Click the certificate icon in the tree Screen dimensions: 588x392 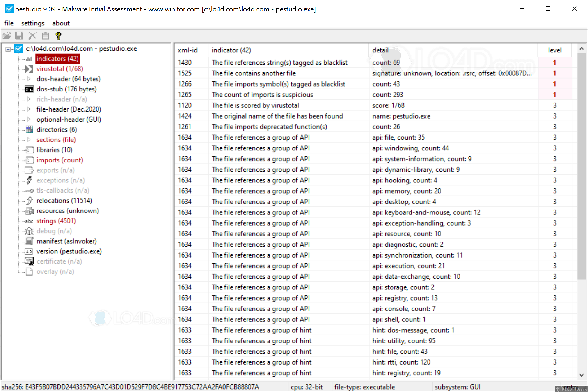coord(29,261)
